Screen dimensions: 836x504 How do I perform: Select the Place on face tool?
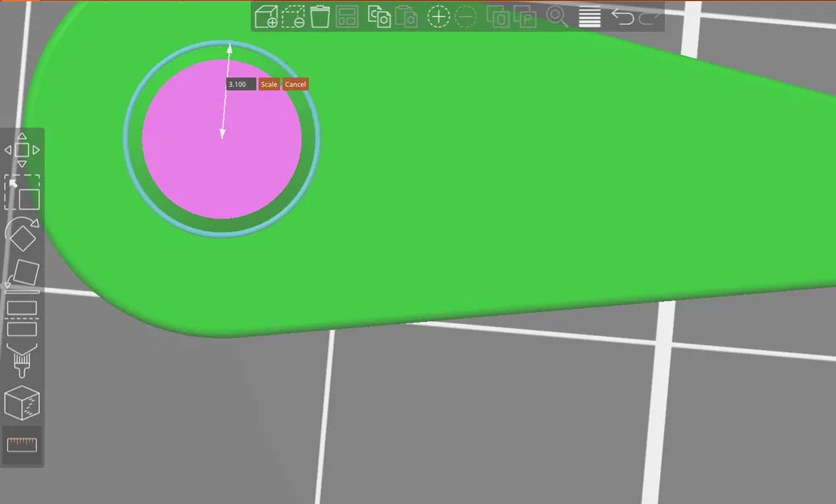[22, 276]
